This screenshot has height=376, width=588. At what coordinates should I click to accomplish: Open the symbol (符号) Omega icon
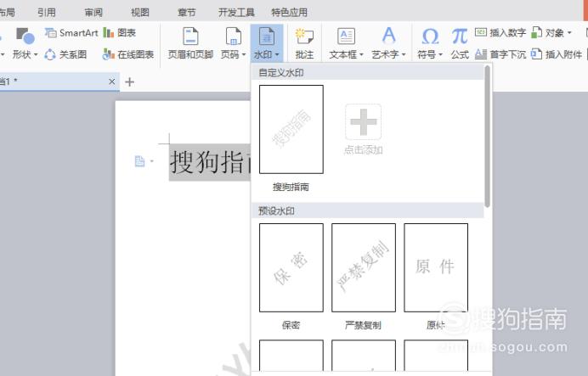click(x=430, y=36)
